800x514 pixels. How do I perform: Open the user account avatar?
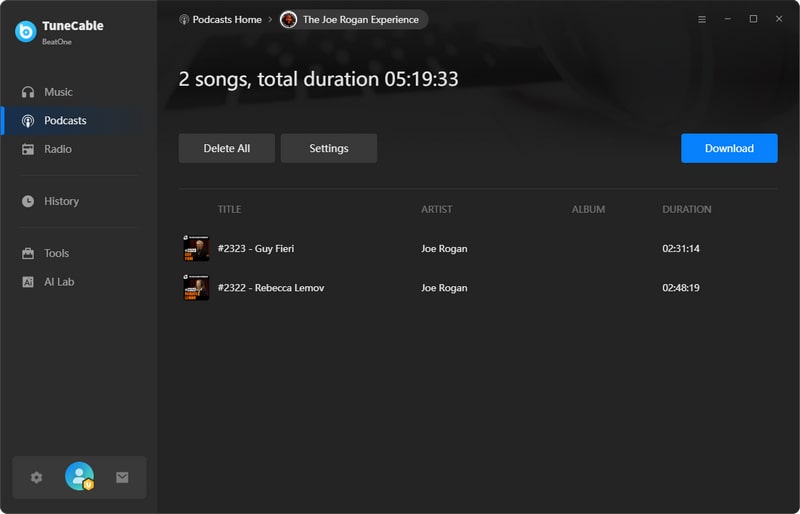pos(80,476)
